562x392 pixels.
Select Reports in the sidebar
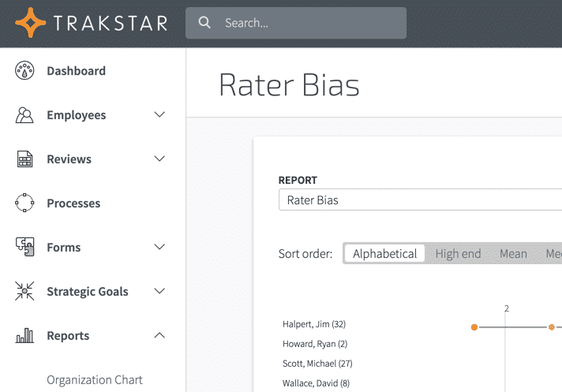tap(68, 336)
